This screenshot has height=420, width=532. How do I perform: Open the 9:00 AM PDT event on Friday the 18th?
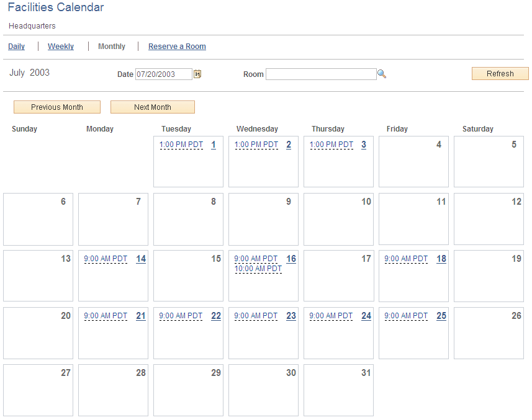pos(406,259)
